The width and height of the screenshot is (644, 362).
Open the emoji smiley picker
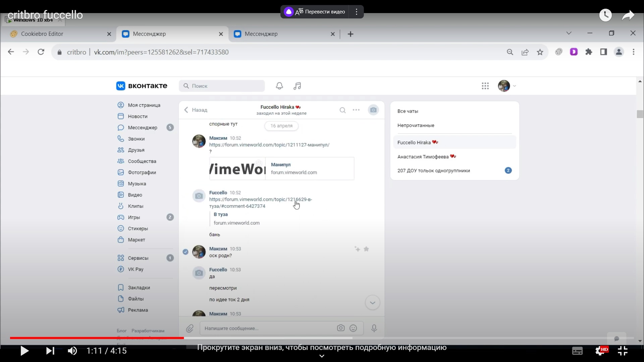(353, 328)
